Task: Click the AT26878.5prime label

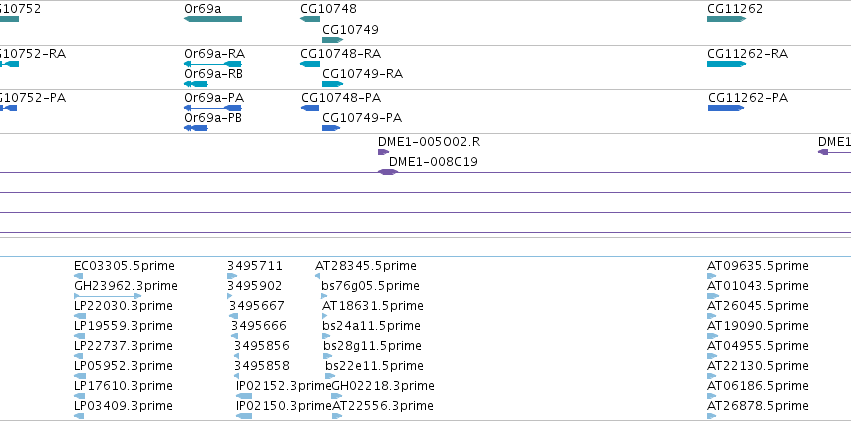Action: click(x=758, y=406)
